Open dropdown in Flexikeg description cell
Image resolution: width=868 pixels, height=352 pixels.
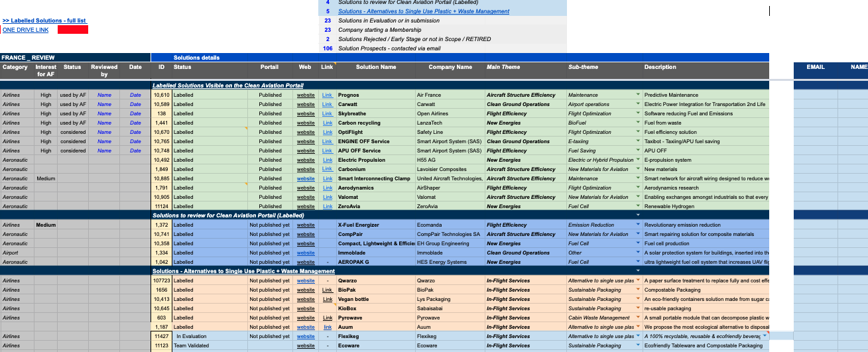(x=765, y=336)
